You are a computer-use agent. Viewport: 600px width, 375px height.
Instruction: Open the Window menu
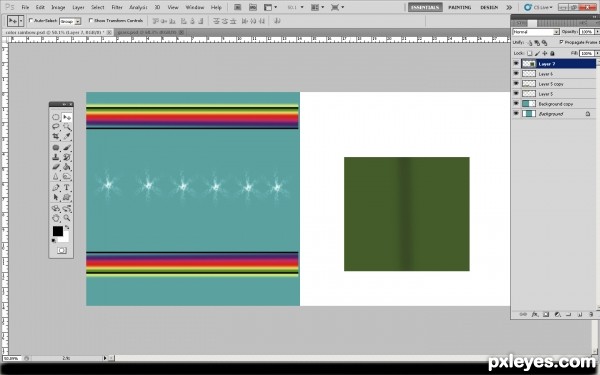(x=195, y=7)
